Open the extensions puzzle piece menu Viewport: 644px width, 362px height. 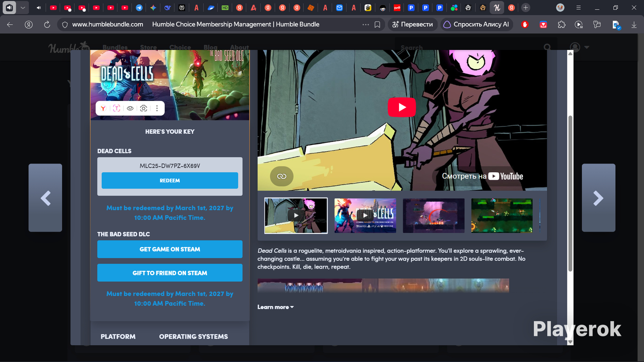[561, 25]
